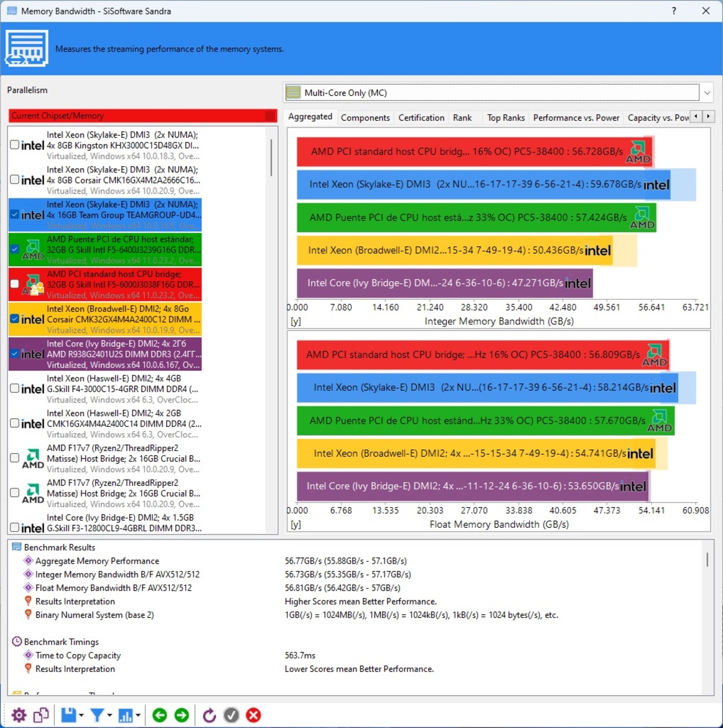Click the help question mark in title bar

(674, 11)
